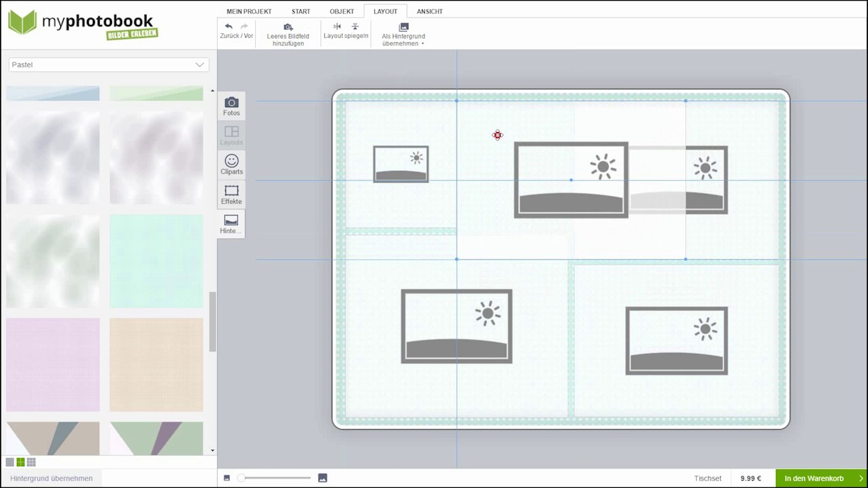Click the background list scrollbar thumb

pyautogui.click(x=212, y=322)
